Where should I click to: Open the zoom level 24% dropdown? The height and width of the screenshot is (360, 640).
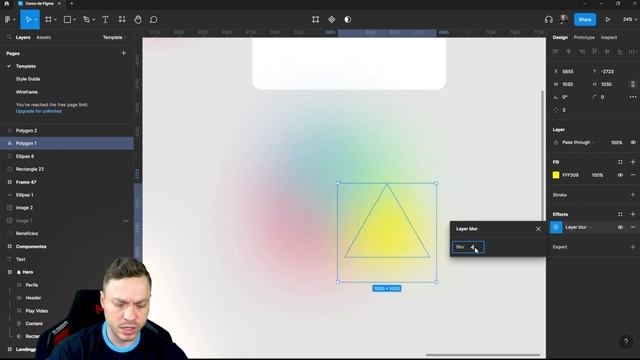click(630, 20)
